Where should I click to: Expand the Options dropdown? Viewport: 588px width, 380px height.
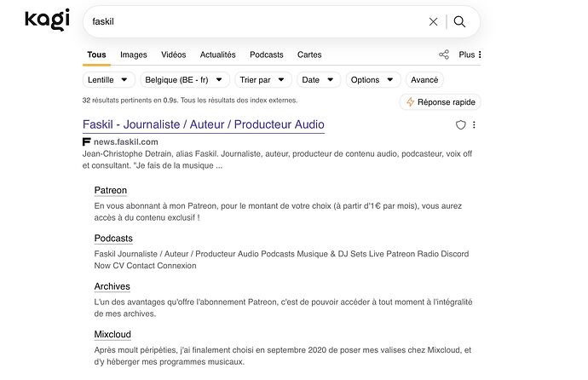pyautogui.click(x=372, y=80)
